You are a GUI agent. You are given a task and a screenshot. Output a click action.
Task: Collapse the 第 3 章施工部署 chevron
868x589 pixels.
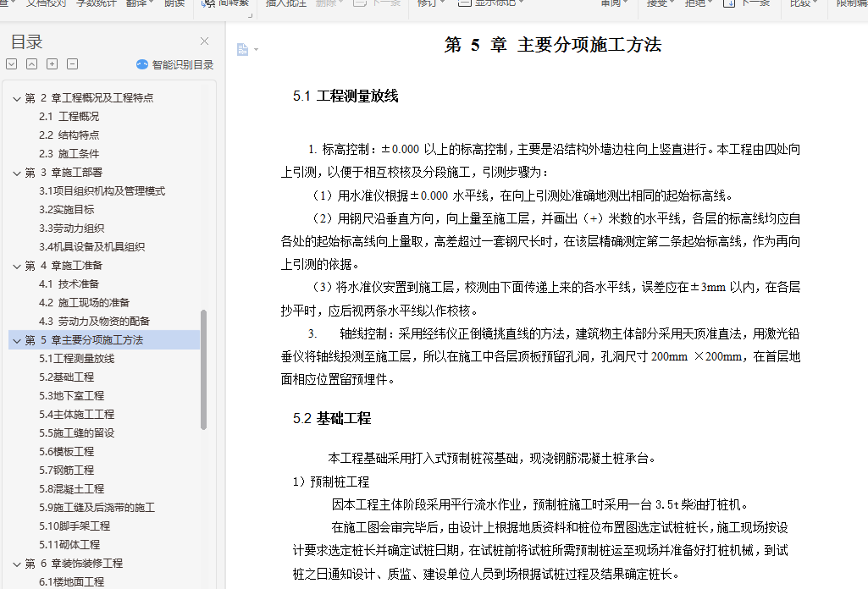pyautogui.click(x=17, y=173)
